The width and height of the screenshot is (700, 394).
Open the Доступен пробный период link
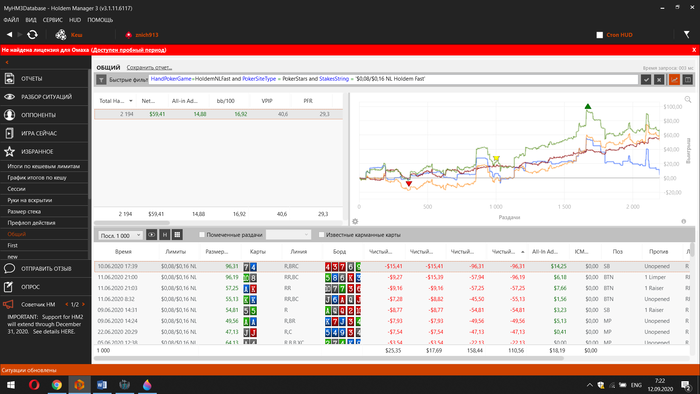tap(129, 50)
